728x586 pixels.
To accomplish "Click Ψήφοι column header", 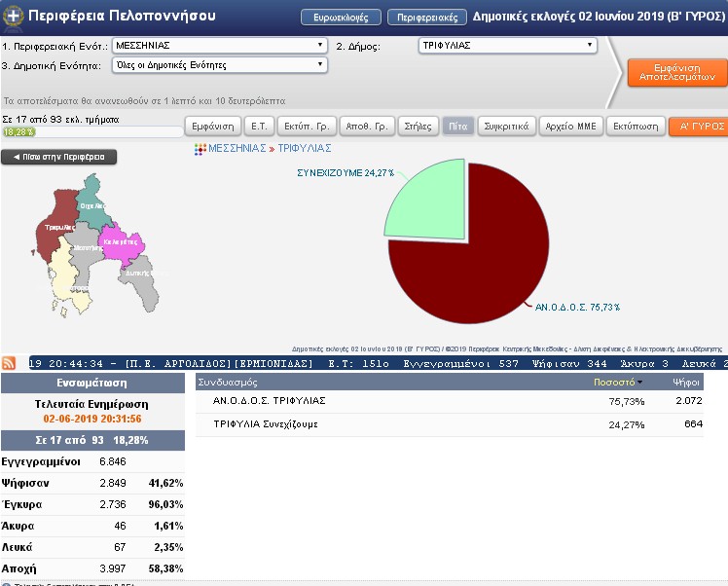I will click(686, 383).
